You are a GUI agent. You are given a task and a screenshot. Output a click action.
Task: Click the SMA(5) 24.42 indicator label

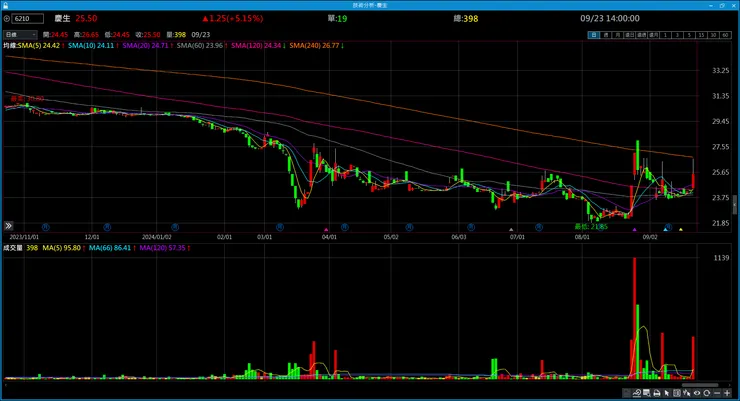click(x=41, y=45)
